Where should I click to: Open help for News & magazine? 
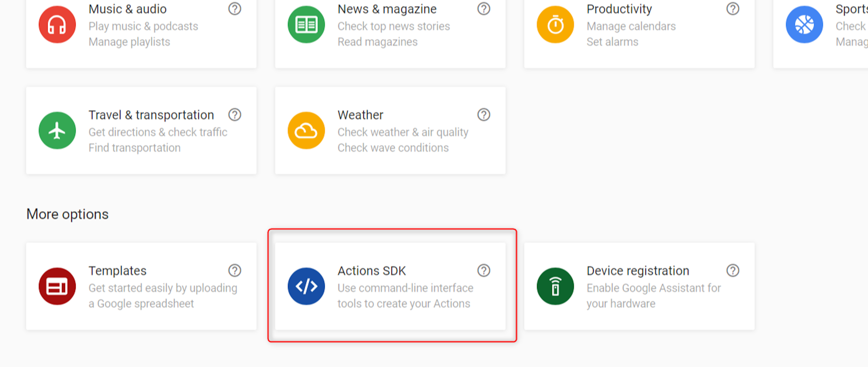coord(484,9)
